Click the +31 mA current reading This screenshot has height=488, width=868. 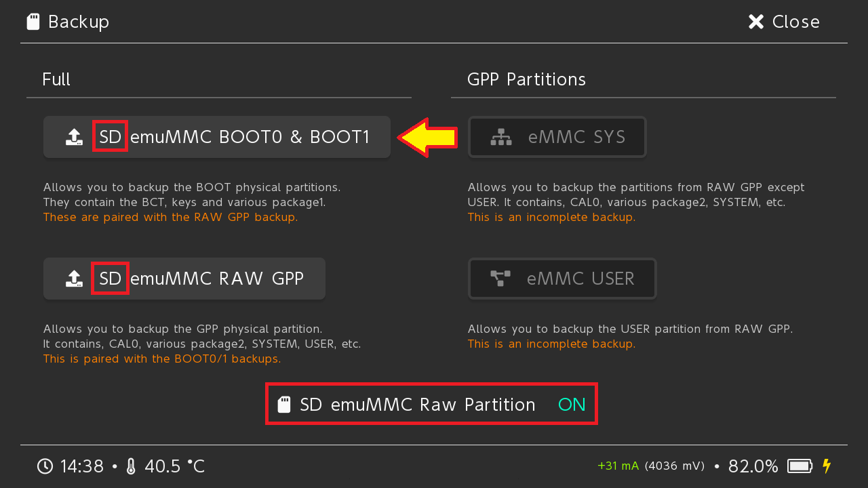pos(618,466)
